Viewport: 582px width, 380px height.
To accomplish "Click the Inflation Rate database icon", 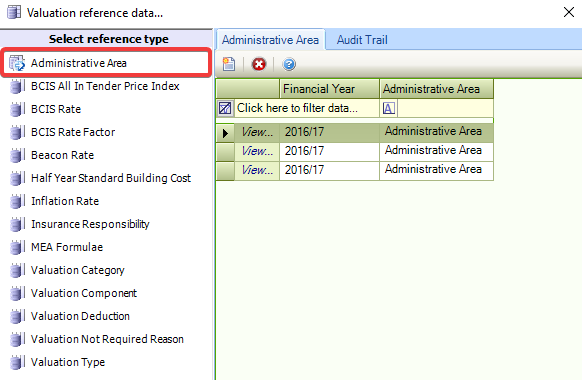I will coord(17,202).
